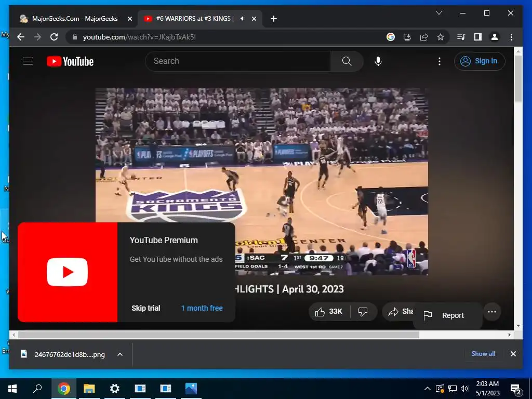Like the video with 33K thumbs up
Viewport: 532px width, 399px height.
(x=329, y=312)
